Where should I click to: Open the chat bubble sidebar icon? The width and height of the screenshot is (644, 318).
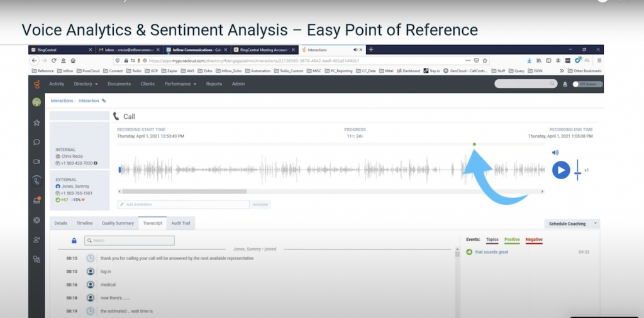pyautogui.click(x=36, y=142)
